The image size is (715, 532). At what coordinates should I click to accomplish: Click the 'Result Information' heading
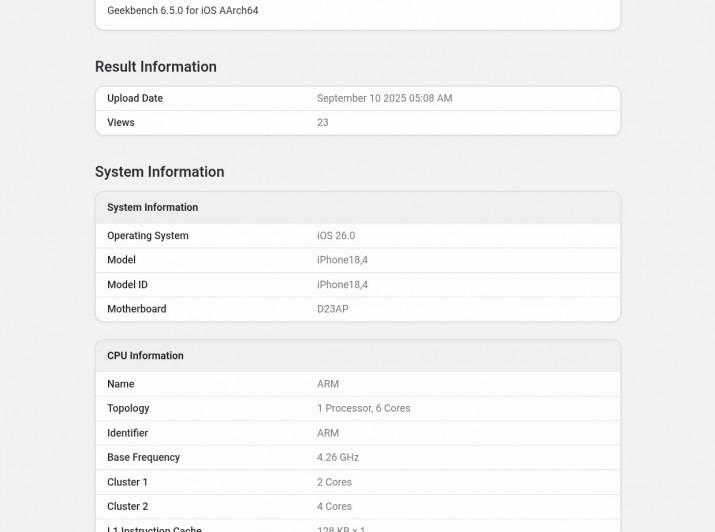[155, 67]
